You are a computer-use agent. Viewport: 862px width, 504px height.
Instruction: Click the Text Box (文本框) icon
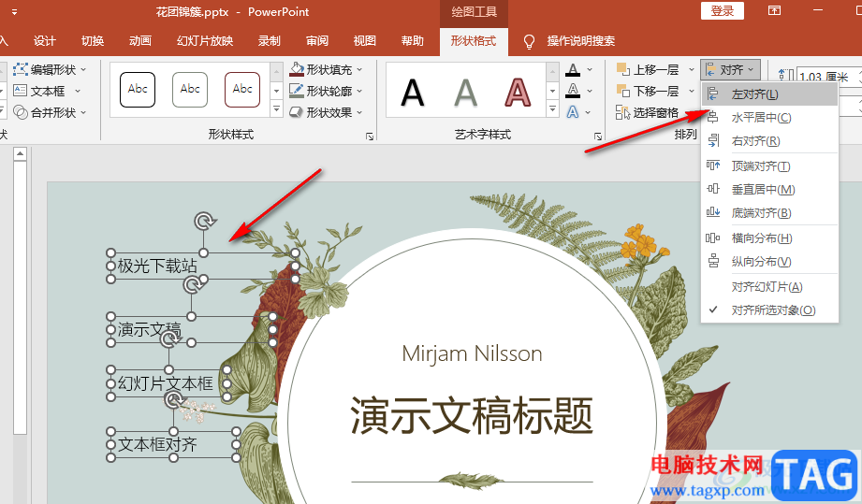21,91
